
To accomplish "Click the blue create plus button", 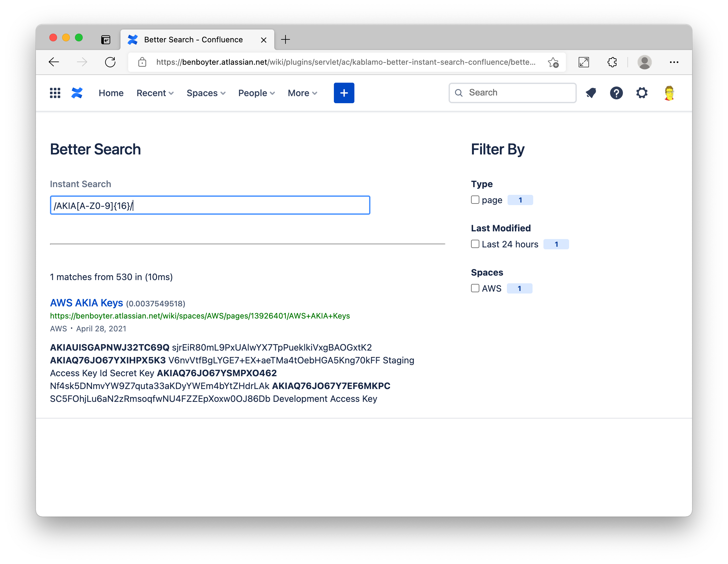I will point(344,93).
